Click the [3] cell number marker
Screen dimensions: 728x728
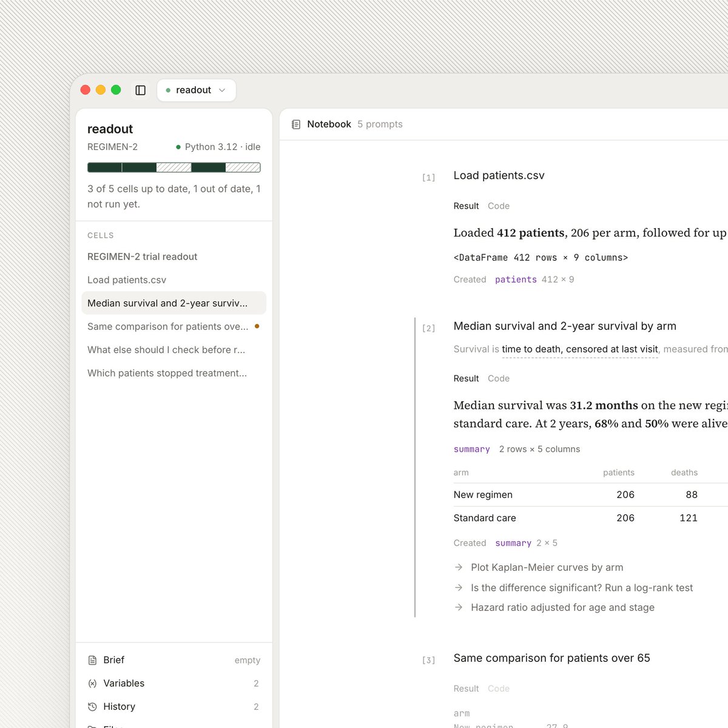(x=428, y=660)
